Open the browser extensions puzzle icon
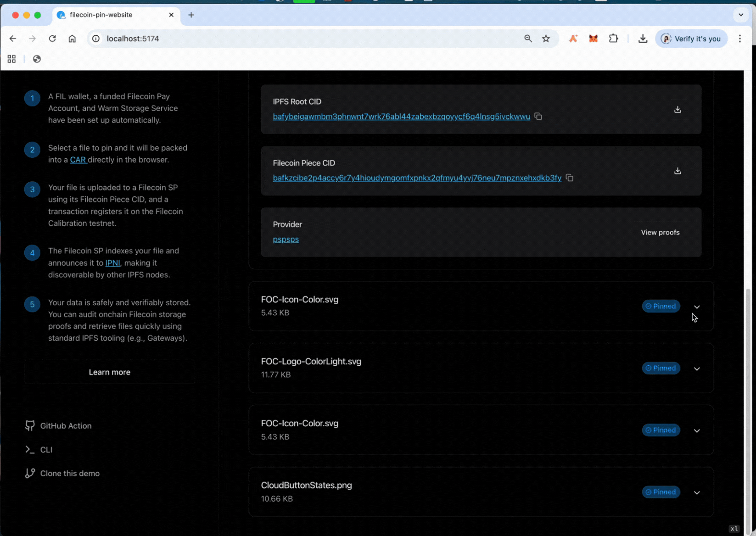The image size is (756, 536). pyautogui.click(x=613, y=39)
